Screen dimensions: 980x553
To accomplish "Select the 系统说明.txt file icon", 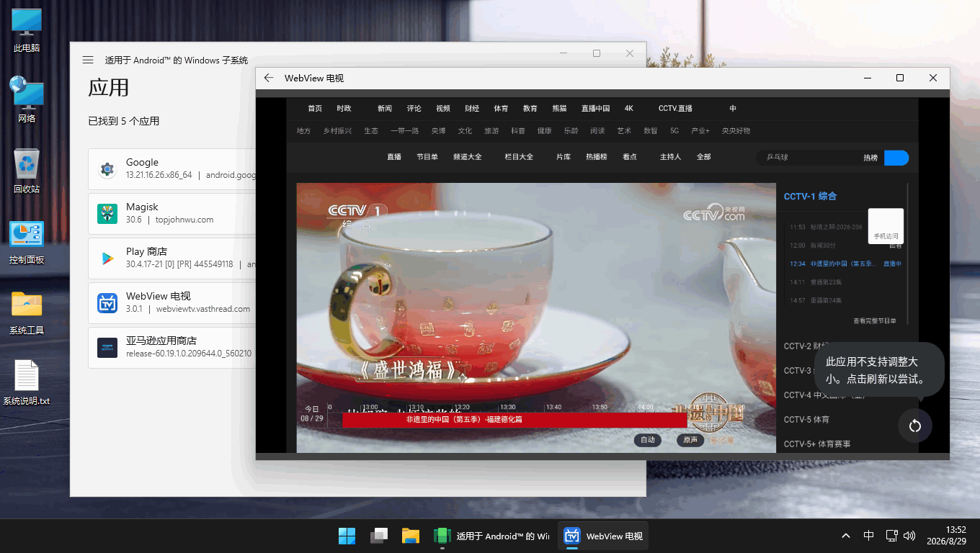I will pyautogui.click(x=27, y=383).
